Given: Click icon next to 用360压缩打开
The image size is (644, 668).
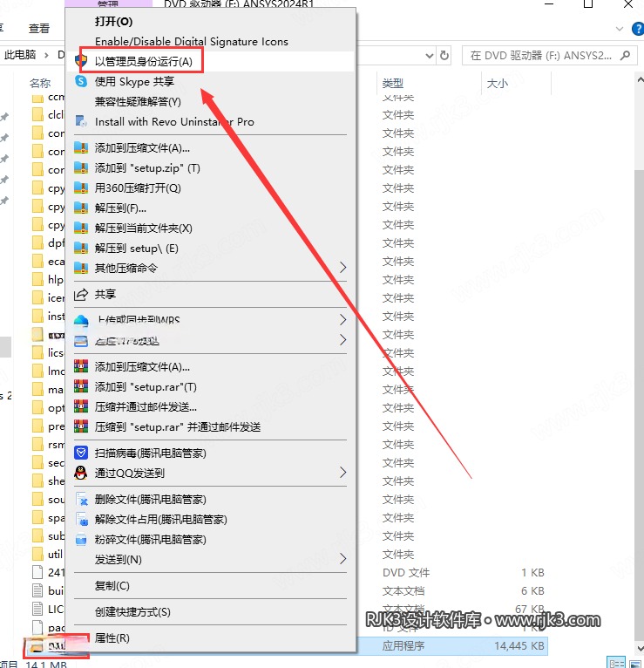Looking at the screenshot, I should coord(81,187).
